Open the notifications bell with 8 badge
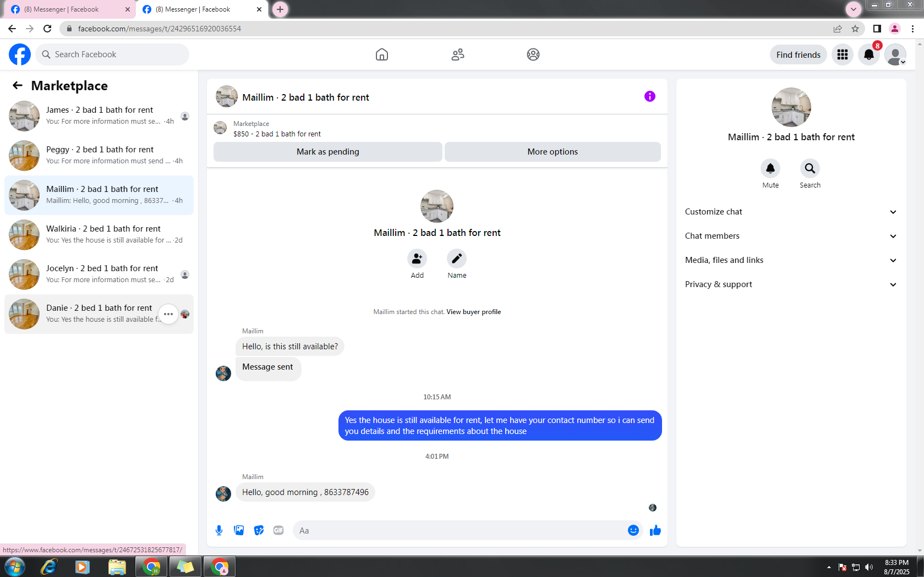This screenshot has width=924, height=577. click(x=869, y=54)
